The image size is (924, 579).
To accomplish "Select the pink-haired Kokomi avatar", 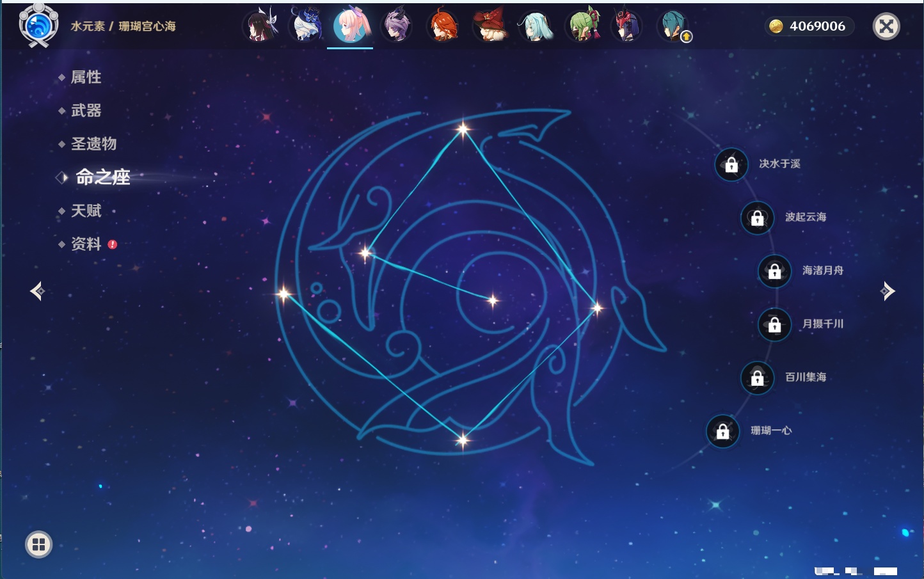I will (351, 26).
